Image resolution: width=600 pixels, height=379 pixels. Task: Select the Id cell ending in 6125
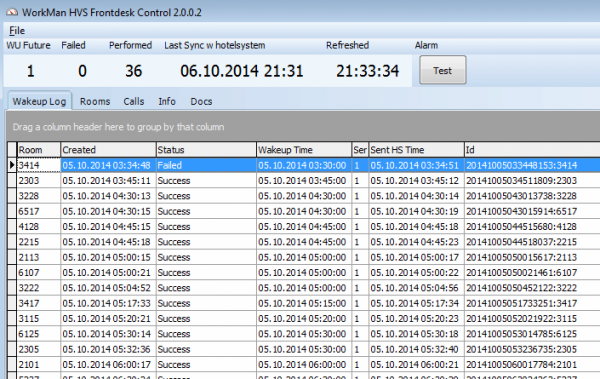[532, 334]
